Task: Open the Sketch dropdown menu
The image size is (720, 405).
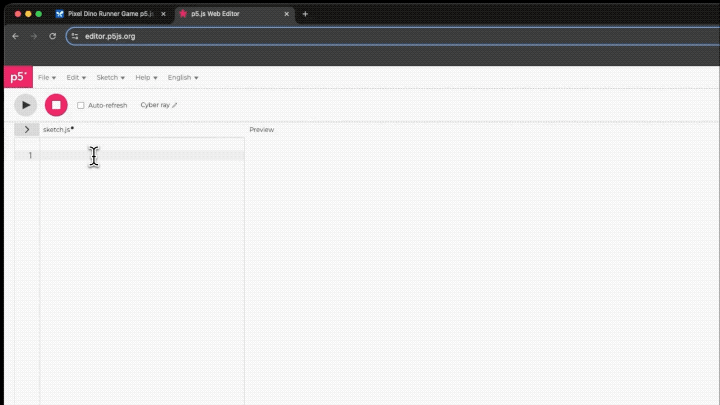Action: (x=110, y=77)
